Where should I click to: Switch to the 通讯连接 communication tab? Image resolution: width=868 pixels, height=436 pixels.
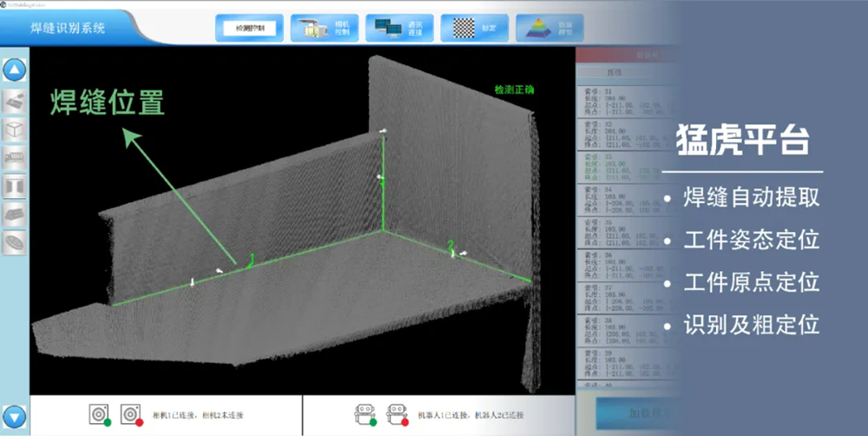(399, 28)
